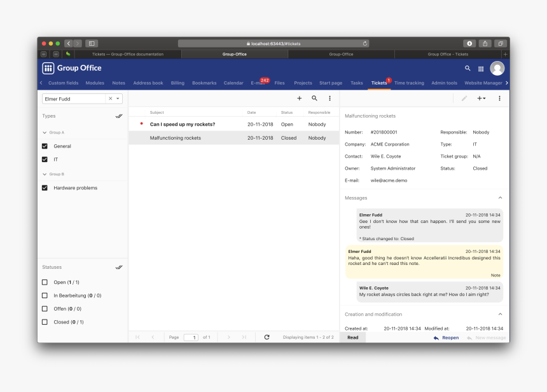Screen dimensions: 547x392
Task: Click the New message button
Action: point(487,337)
